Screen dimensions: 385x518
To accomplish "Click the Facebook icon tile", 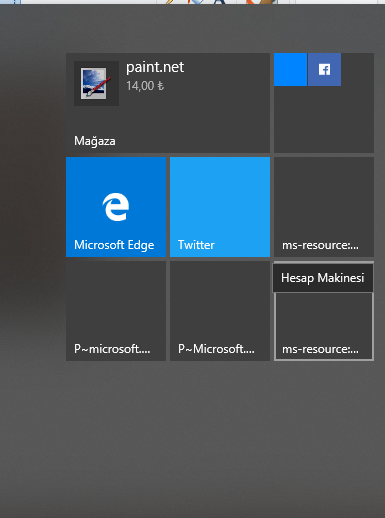I will pyautogui.click(x=324, y=69).
